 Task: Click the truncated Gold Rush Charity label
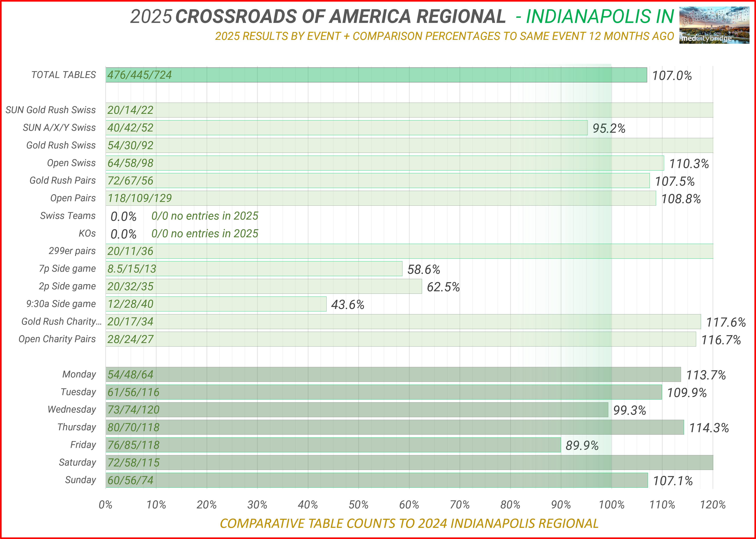61,321
